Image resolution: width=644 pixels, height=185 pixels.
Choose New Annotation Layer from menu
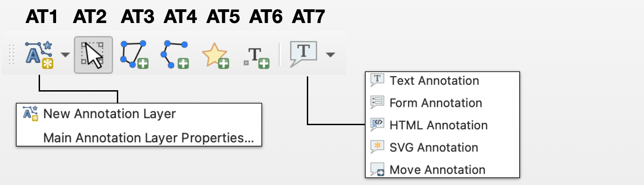coord(109,113)
